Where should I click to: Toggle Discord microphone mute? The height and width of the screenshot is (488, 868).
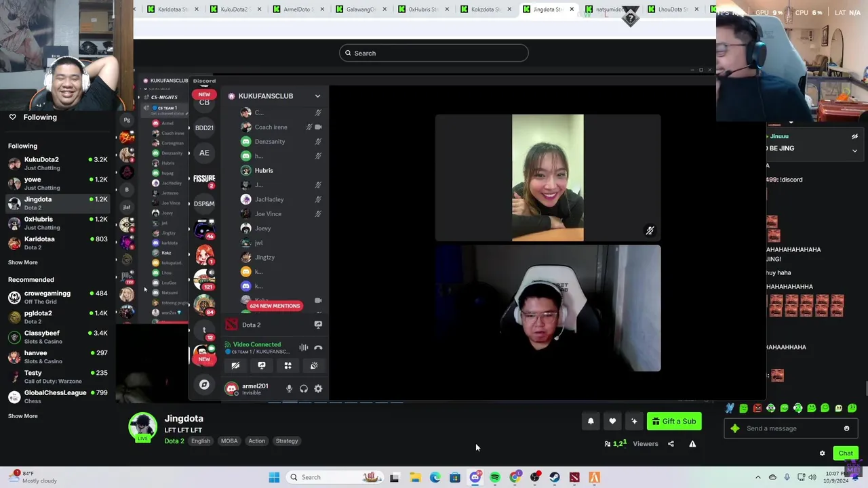tap(289, 388)
